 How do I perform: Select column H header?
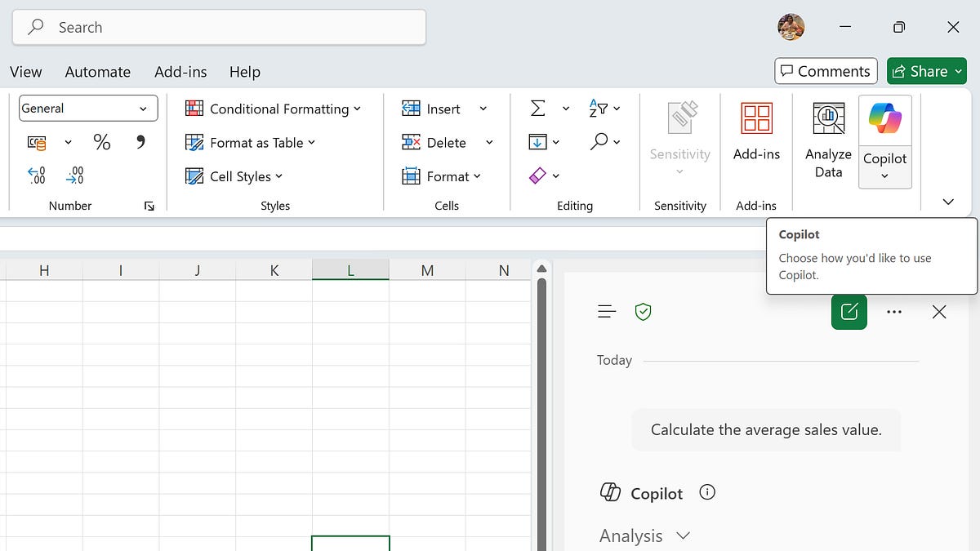44,270
